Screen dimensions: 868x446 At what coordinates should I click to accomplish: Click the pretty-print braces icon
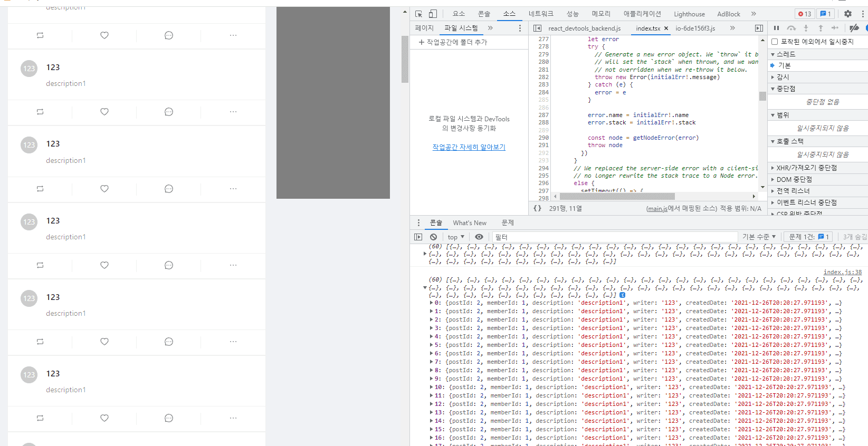point(537,208)
